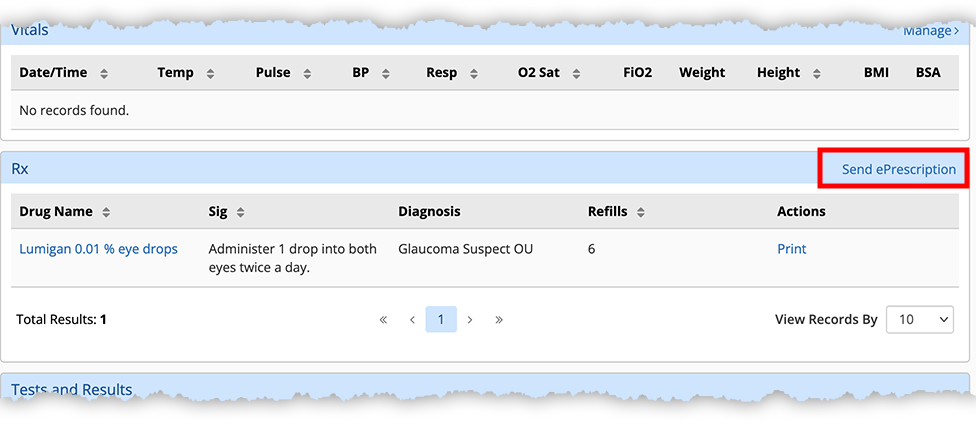Viewport: 976px width, 426px height.
Task: Open Lumigan 0.01 % eye drops
Action: pyautogui.click(x=98, y=249)
